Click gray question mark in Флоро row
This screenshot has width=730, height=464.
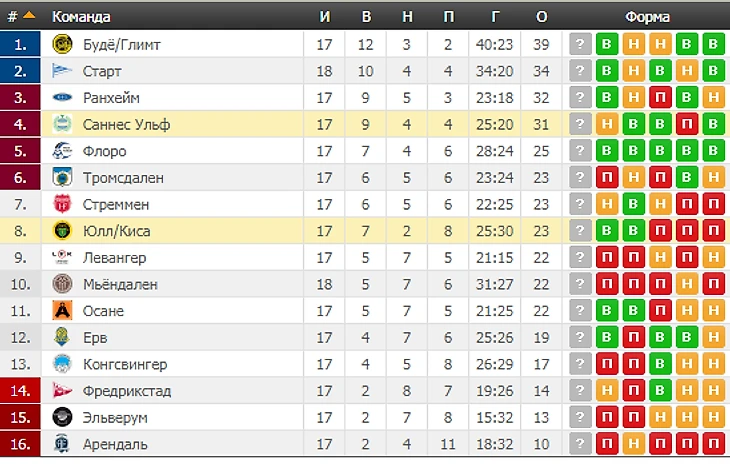pos(580,151)
